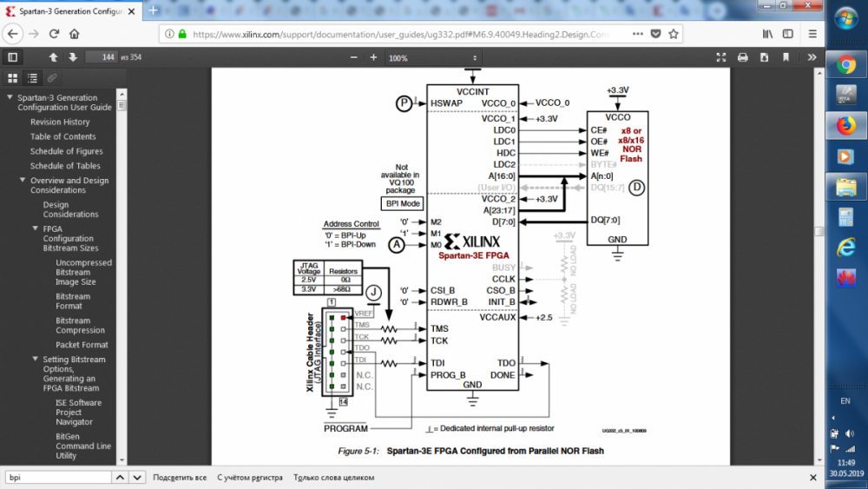The width and height of the screenshot is (868, 489).
Task: Open Google Chrome from the taskbar
Action: coord(845,65)
